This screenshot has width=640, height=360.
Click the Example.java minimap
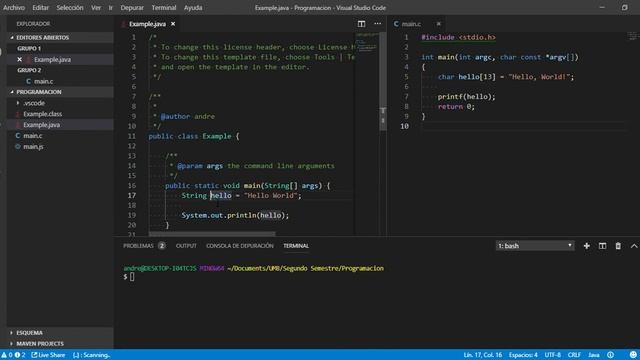(367, 43)
